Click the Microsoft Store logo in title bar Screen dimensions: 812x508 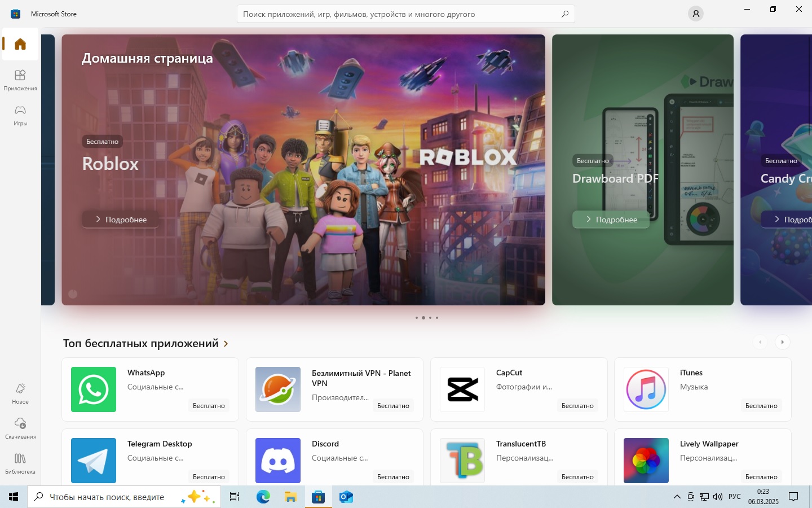pyautogui.click(x=15, y=14)
